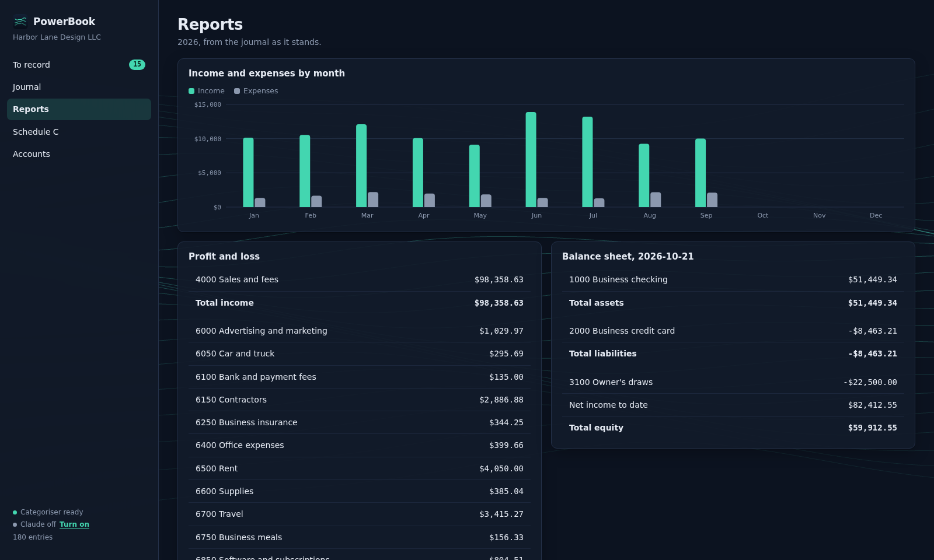Screen dimensions: 934x560
Task: Click the green Categoriser ready status dot
Action: tap(15, 513)
